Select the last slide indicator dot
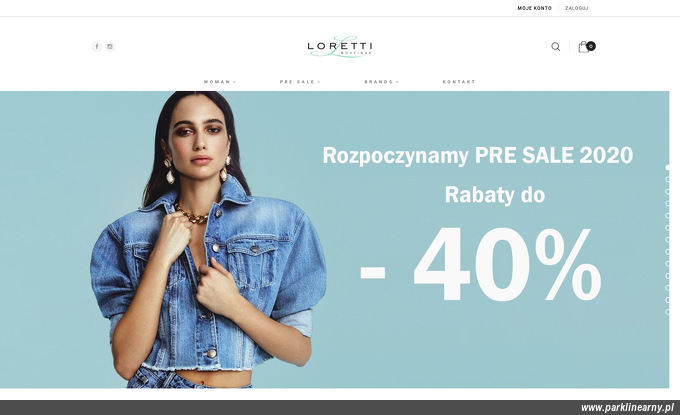The width and height of the screenshot is (680, 415). click(668, 311)
